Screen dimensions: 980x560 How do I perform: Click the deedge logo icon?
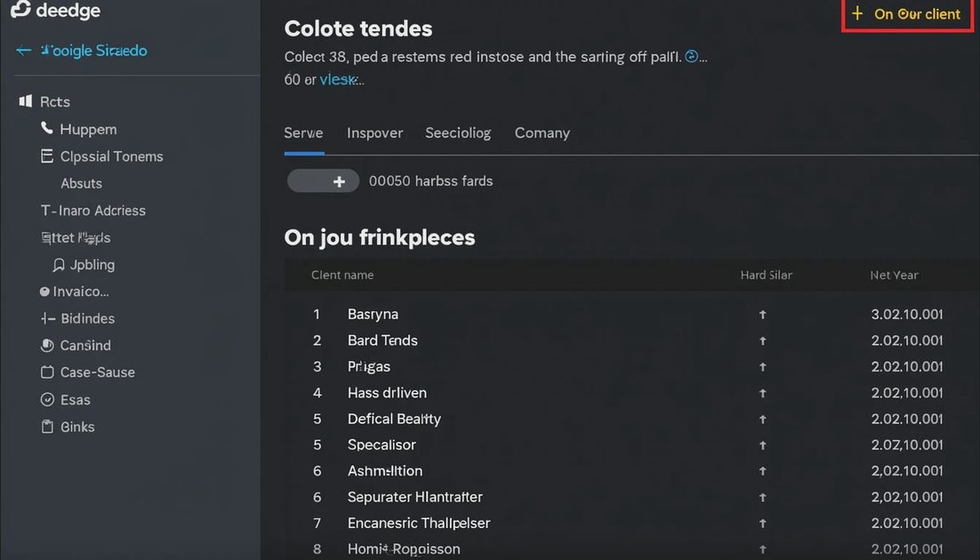pos(20,10)
